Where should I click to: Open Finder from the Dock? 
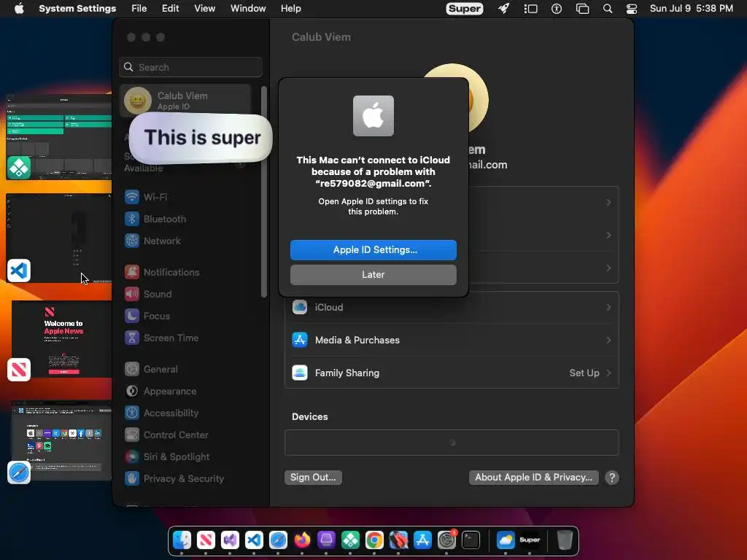[182, 540]
